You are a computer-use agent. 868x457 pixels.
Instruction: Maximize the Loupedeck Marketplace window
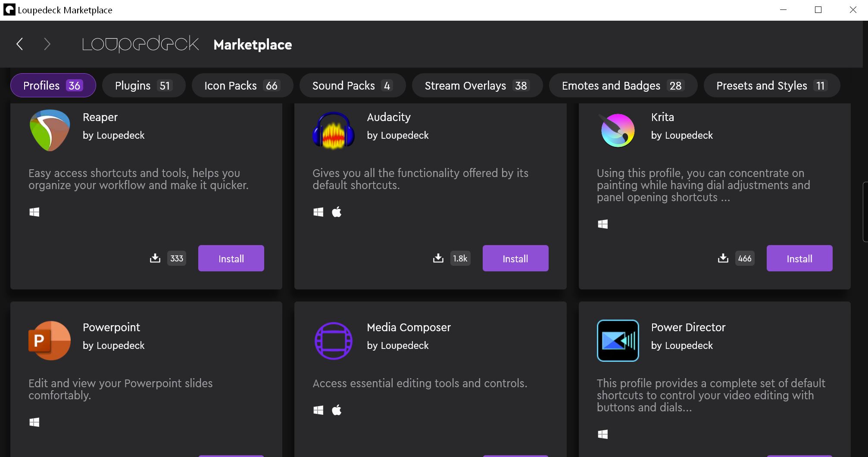pyautogui.click(x=818, y=10)
